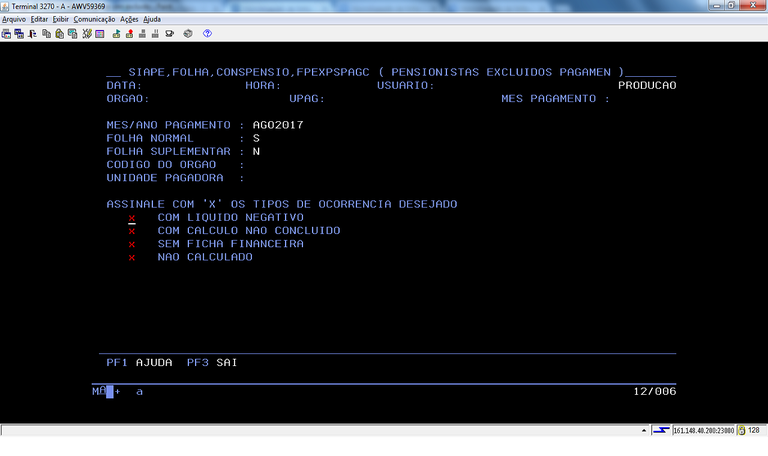Click the exit door toolbar icon
This screenshot has width=768, height=456.
pos(32,34)
